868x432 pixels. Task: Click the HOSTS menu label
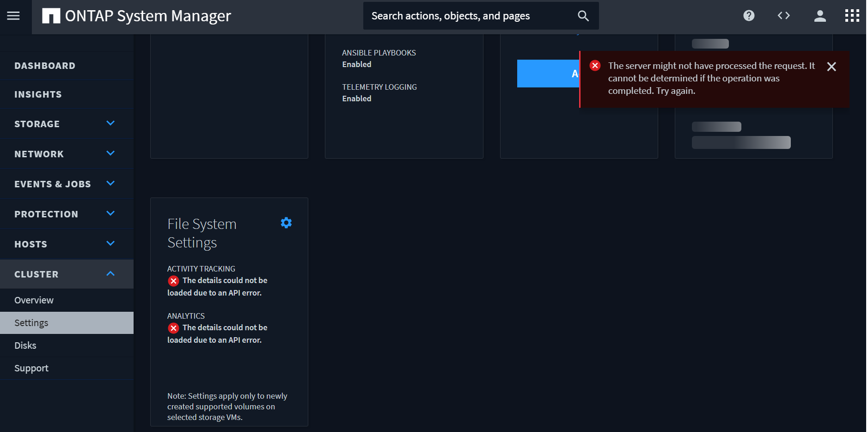tap(31, 244)
